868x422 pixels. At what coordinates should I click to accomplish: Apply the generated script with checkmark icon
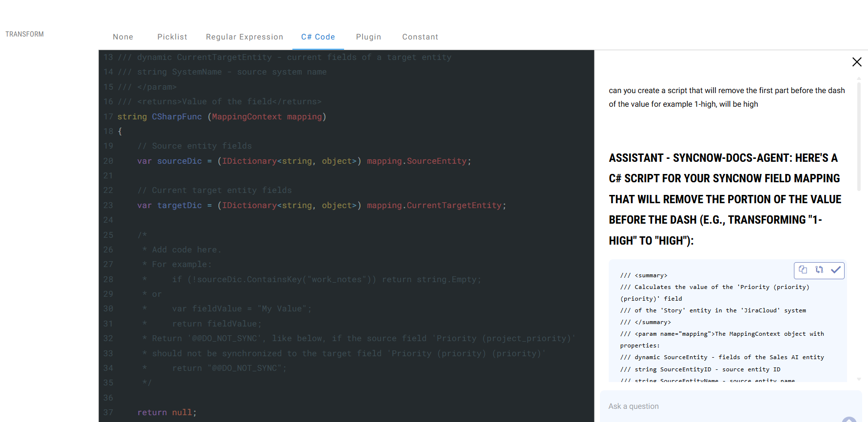click(836, 269)
